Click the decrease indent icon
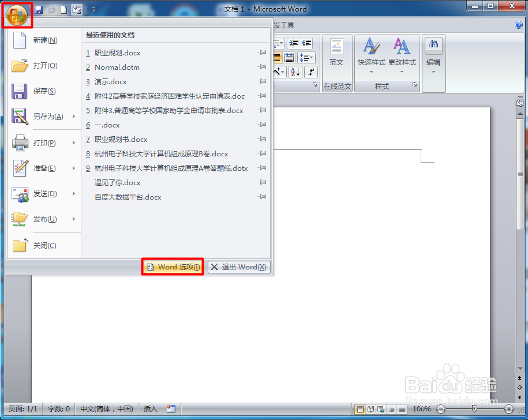The height and width of the screenshot is (420, 528). (x=294, y=43)
